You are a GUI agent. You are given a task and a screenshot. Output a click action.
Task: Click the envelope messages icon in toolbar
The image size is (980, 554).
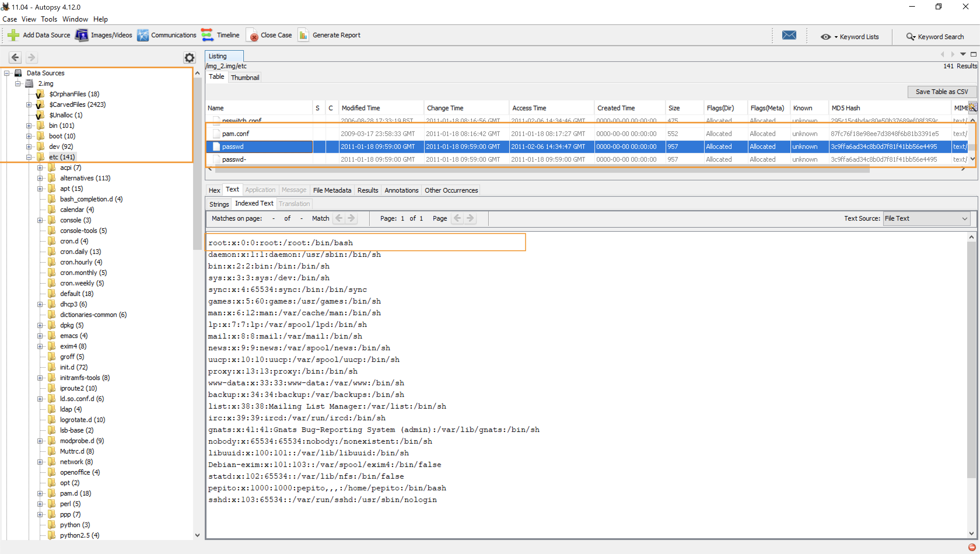(789, 35)
